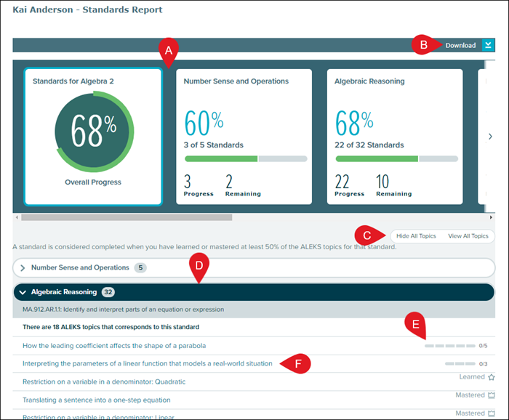Click the horizontal scrollbar thumb under the cards

127,217
